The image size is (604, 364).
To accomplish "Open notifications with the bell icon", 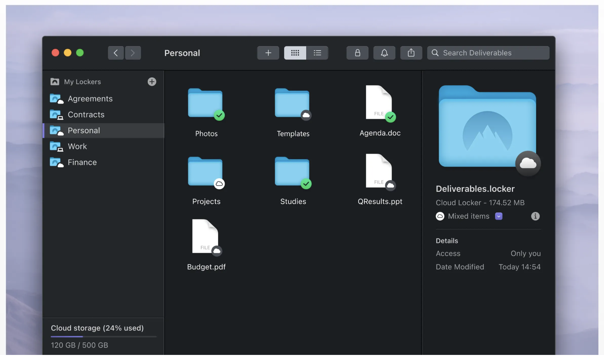I will pos(384,53).
